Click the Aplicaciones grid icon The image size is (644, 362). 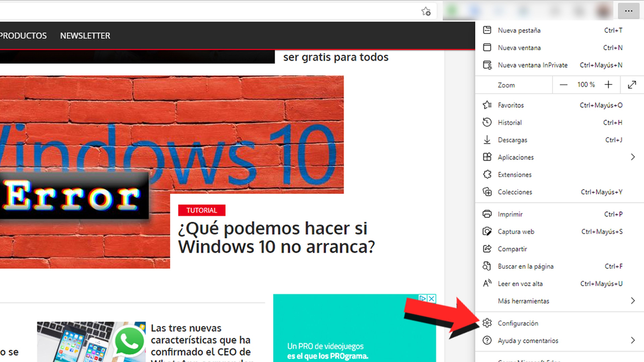[487, 157]
